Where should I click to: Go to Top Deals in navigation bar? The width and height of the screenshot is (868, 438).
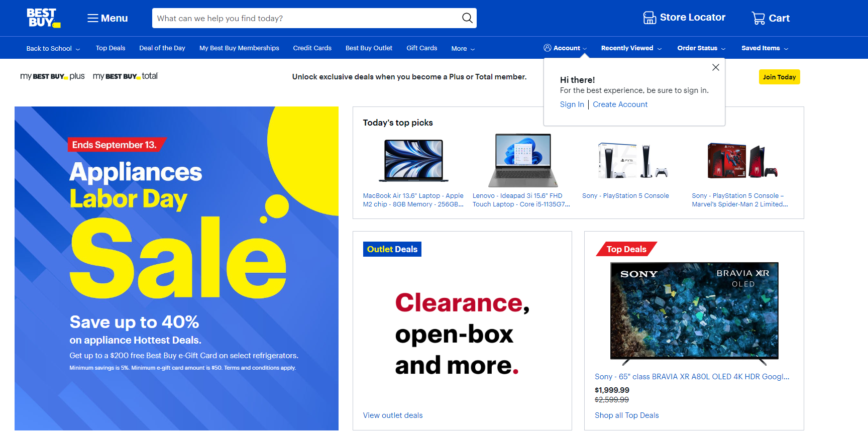pyautogui.click(x=111, y=48)
